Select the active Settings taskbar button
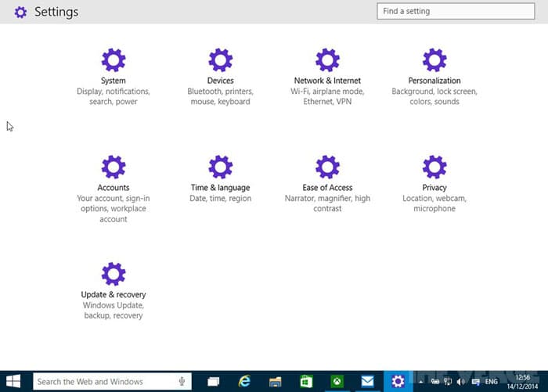Viewport: 548px width, 392px height. (x=398, y=381)
